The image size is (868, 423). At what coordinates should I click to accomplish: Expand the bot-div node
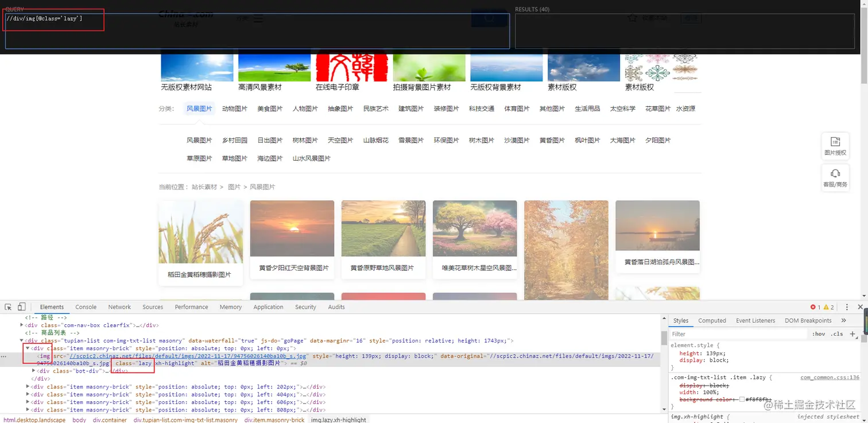(x=34, y=371)
